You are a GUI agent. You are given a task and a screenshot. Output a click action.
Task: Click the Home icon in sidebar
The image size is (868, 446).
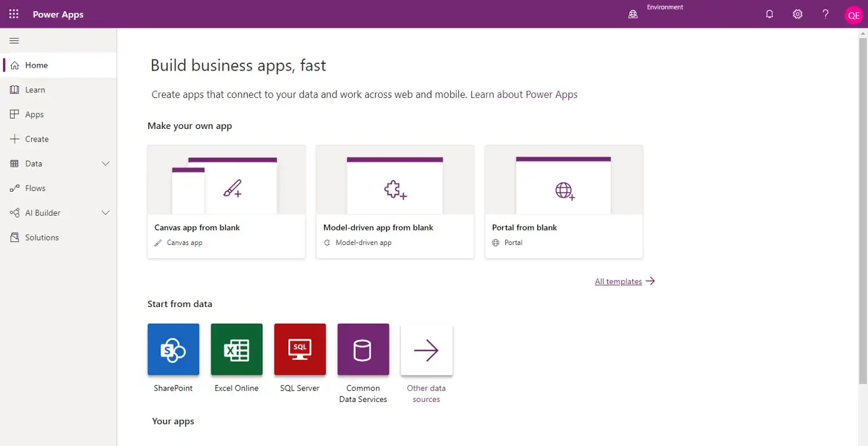(15, 65)
